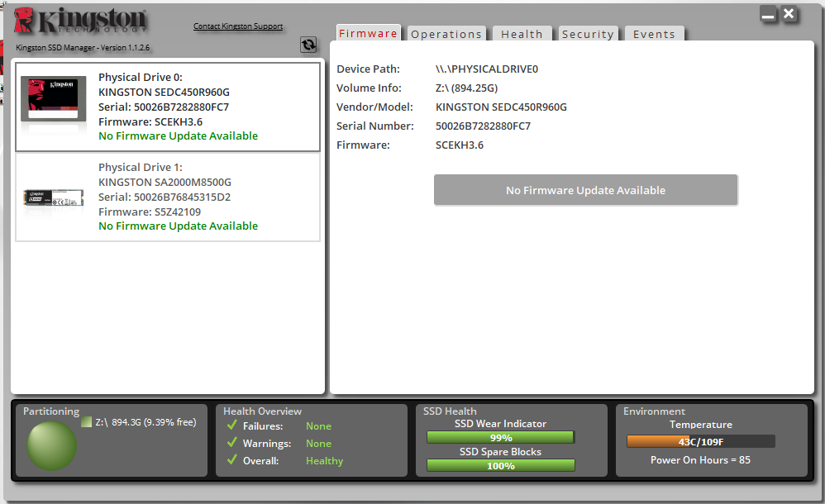Click the Overall Healthy status text
Image resolution: width=825 pixels, height=504 pixels.
325,460
